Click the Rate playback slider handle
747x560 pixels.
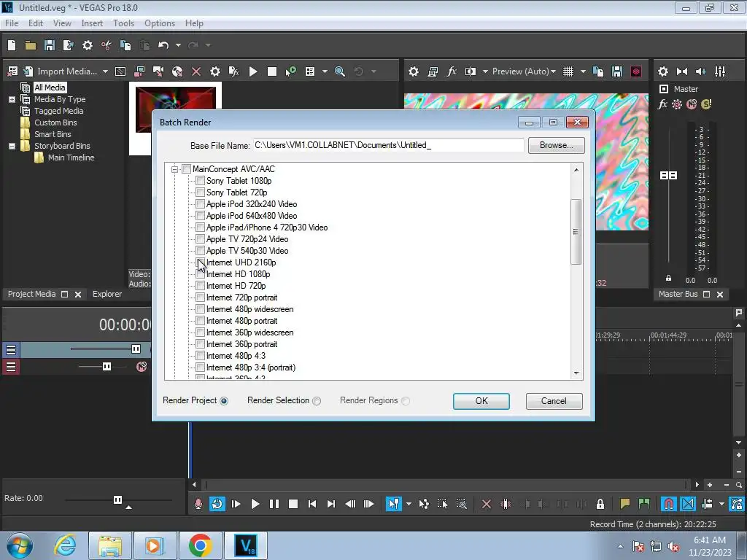point(117,499)
